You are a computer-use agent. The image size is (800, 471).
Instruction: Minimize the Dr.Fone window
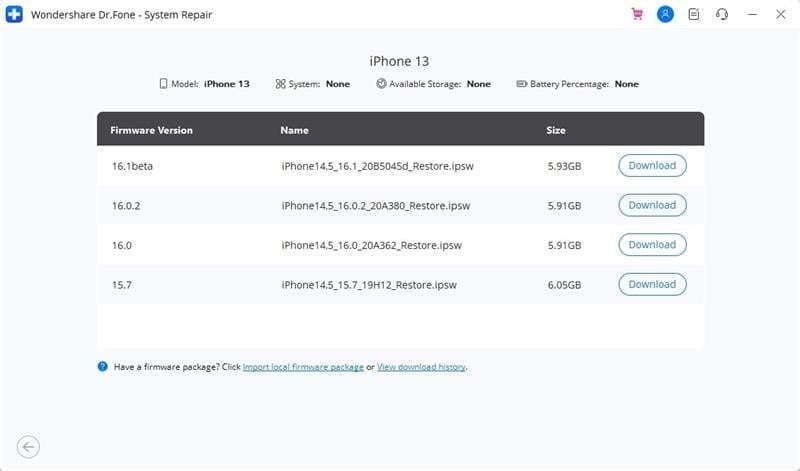click(752, 14)
